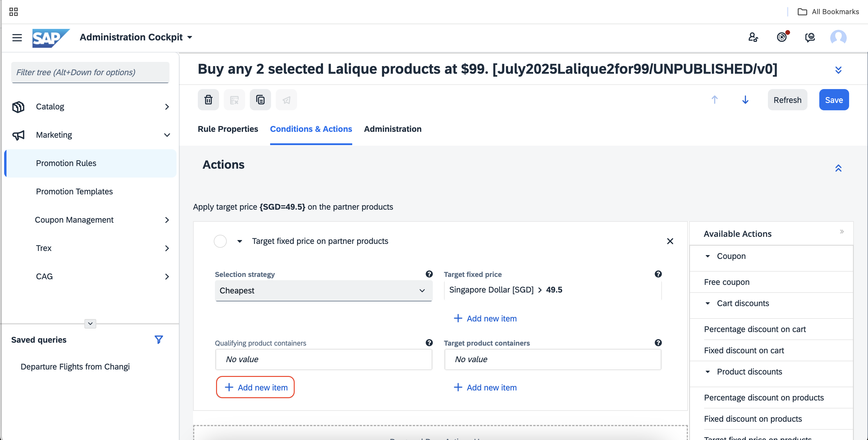Open the Cheapest selection strategy dropdown
Viewport: 868px width, 440px height.
tap(324, 290)
